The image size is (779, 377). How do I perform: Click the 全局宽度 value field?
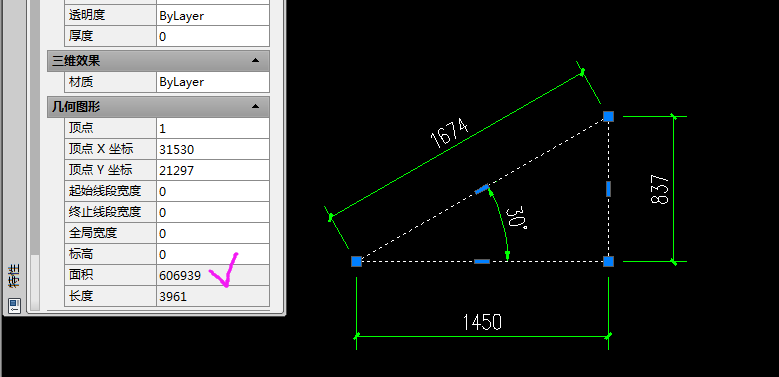pyautogui.click(x=213, y=233)
